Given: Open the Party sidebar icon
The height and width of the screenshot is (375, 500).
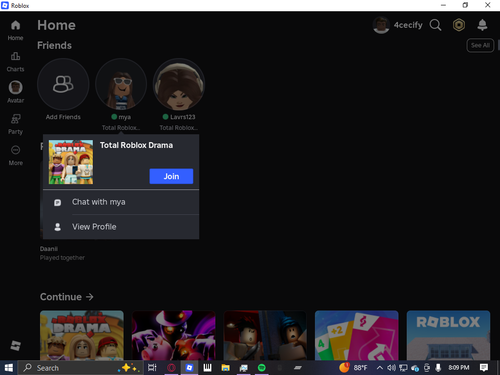Looking at the screenshot, I should click(x=15, y=119).
